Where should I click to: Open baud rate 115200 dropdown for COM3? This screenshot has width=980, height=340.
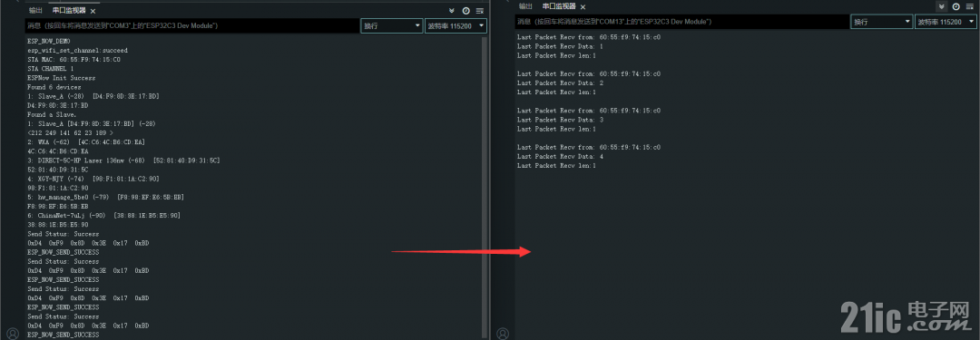(456, 25)
